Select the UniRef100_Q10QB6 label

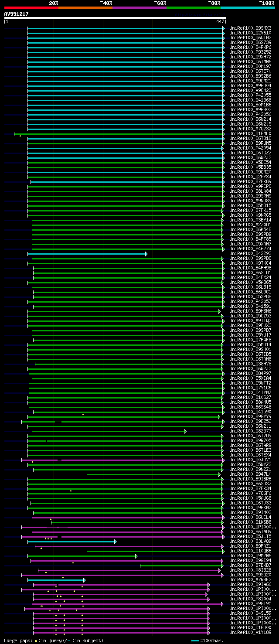click(x=250, y=551)
